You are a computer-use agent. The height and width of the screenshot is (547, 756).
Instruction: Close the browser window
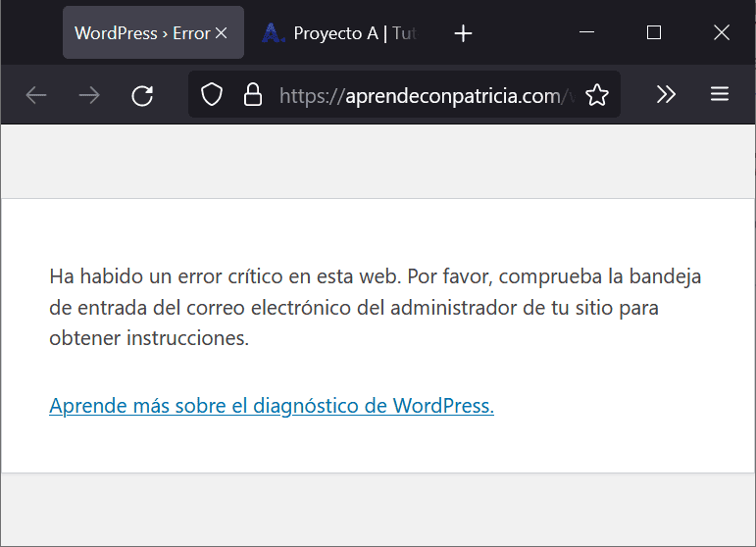pyautogui.click(x=722, y=32)
